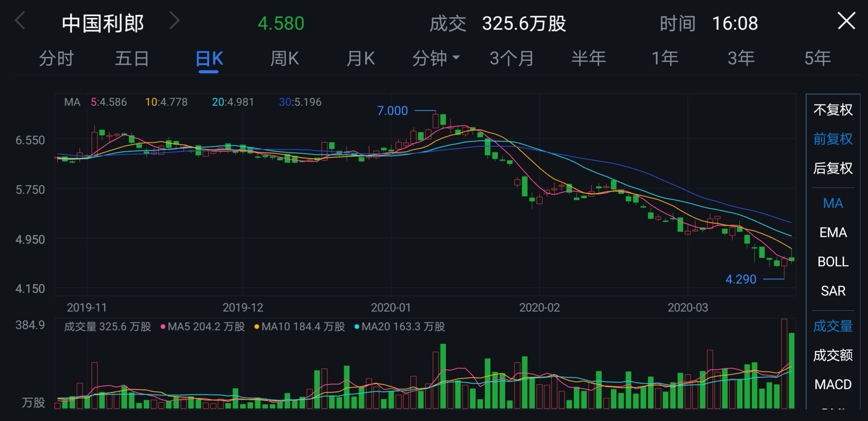Click the 2020-03 date axis label
868x421 pixels.
tap(688, 308)
